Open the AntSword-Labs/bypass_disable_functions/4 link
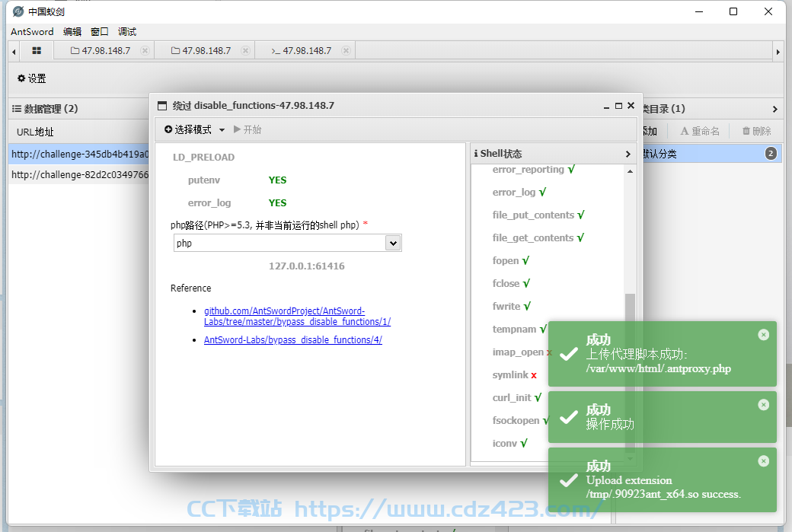Screen dimensions: 792x532 tap(293, 339)
